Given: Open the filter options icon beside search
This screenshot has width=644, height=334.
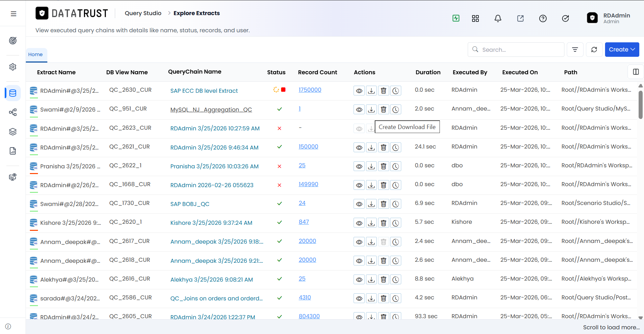Looking at the screenshot, I should pos(575,50).
